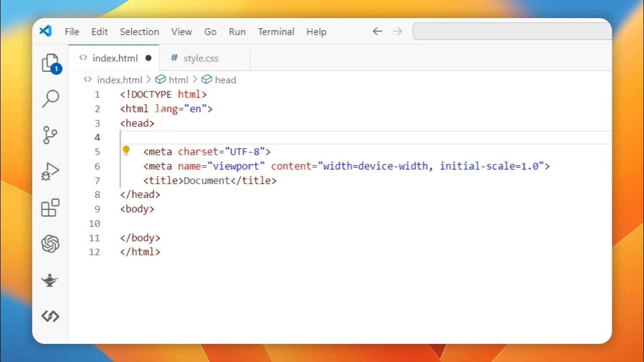This screenshot has height=362, width=644.
Task: Click the code brackets extension icon at bottom
Action: coord(50,316)
